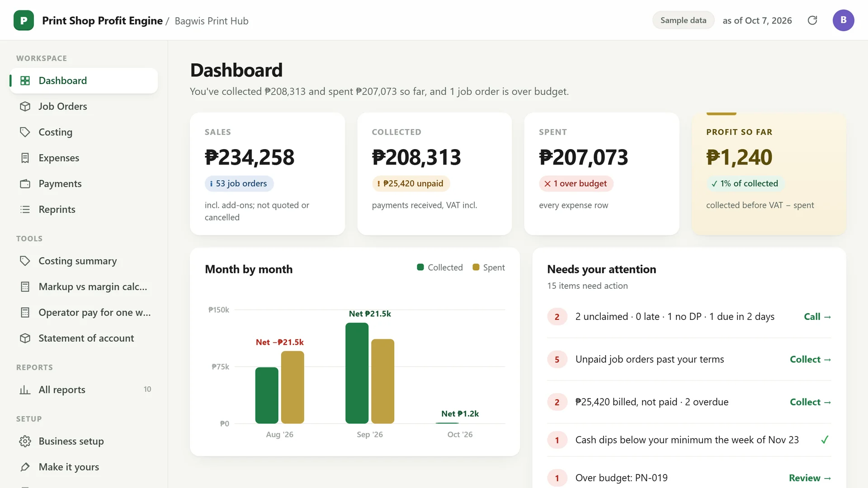
Task: Click the Costing summary tag icon
Action: point(25,261)
